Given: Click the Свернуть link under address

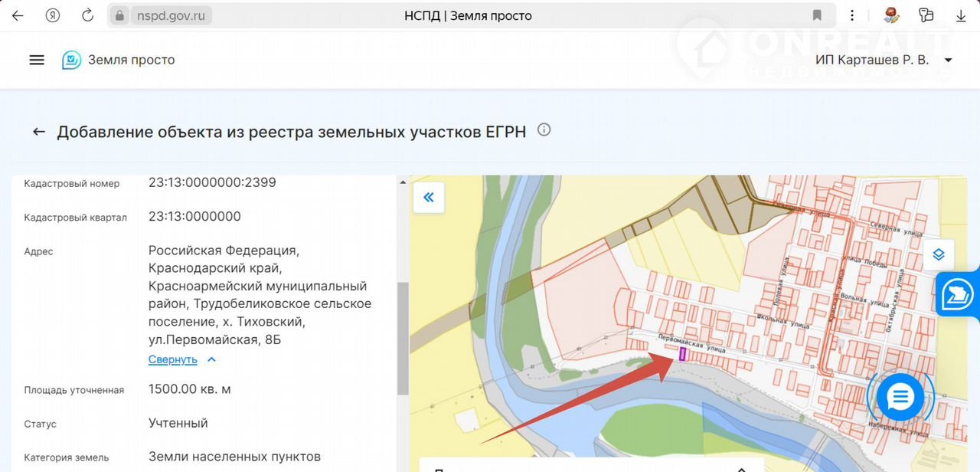Looking at the screenshot, I should (x=173, y=359).
